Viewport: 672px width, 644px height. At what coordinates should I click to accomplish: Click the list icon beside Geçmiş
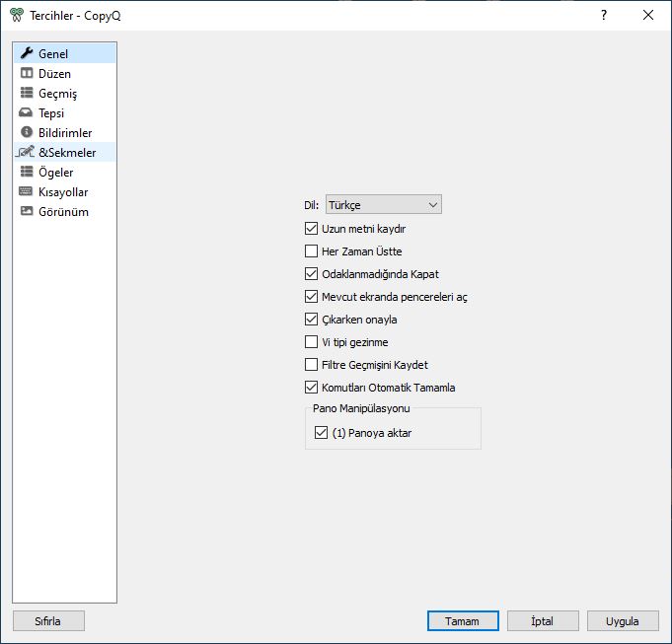[27, 93]
